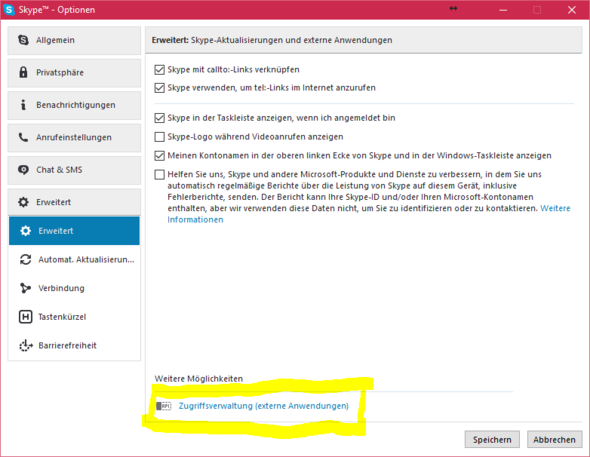Toggle Skype in der Taskleiste anzeigen

pos(160,118)
